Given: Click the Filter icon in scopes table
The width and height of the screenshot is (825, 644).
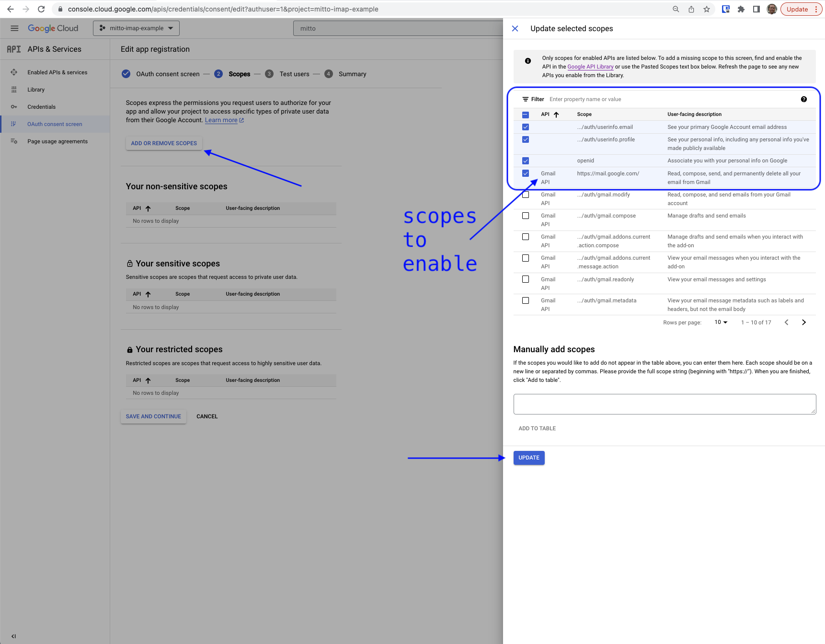Looking at the screenshot, I should point(526,99).
